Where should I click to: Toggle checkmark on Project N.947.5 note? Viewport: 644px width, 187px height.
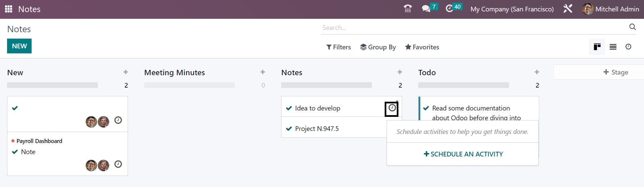(289, 129)
